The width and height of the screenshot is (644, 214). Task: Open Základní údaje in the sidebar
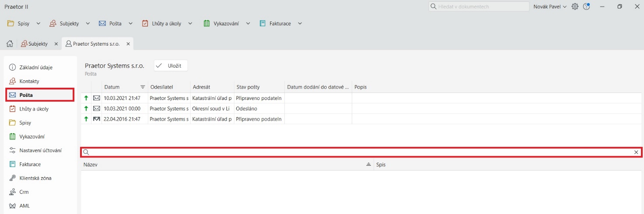[x=36, y=68]
